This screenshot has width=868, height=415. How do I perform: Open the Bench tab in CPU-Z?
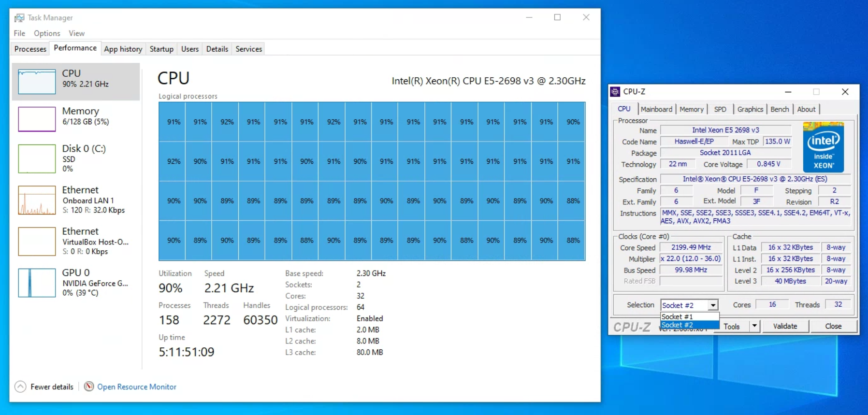pos(779,109)
